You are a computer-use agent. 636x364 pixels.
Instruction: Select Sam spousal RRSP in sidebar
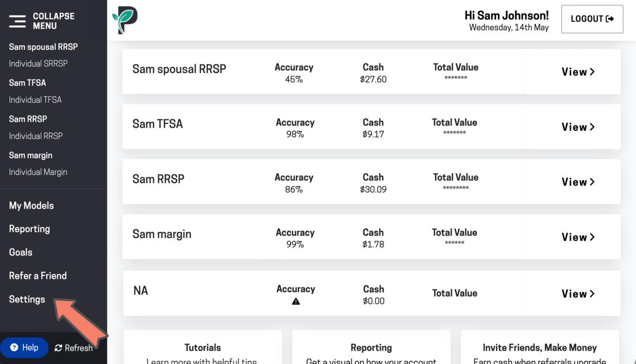click(43, 47)
